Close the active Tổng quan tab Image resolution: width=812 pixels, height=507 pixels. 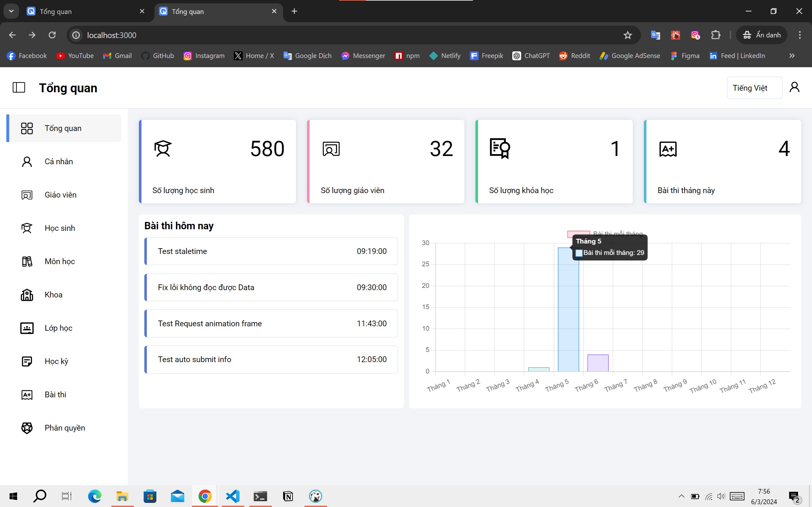tap(274, 11)
